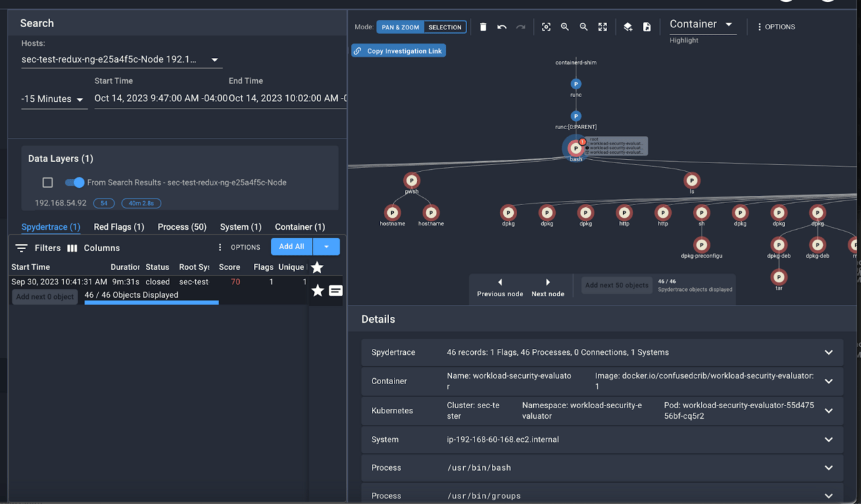
Task: Click the Start Time input field
Action: click(161, 99)
